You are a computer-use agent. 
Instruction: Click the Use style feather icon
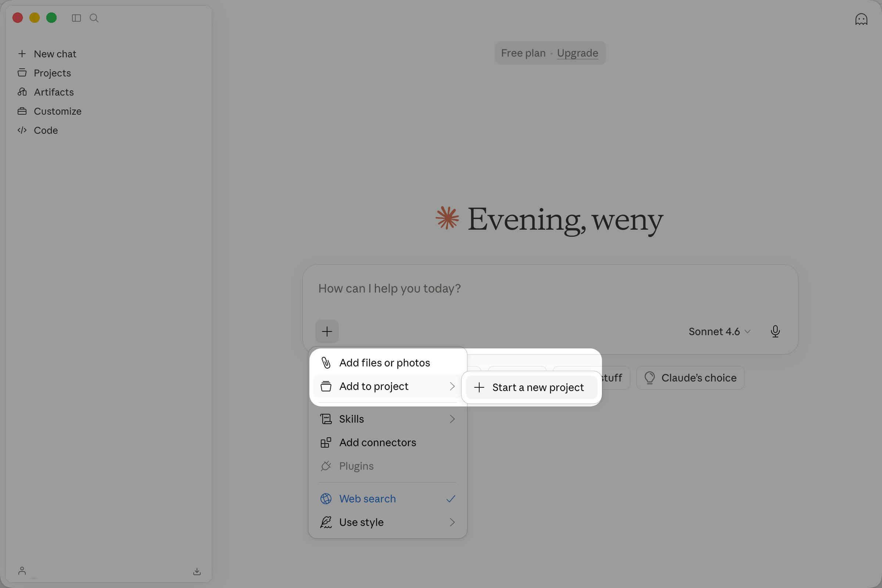326,522
